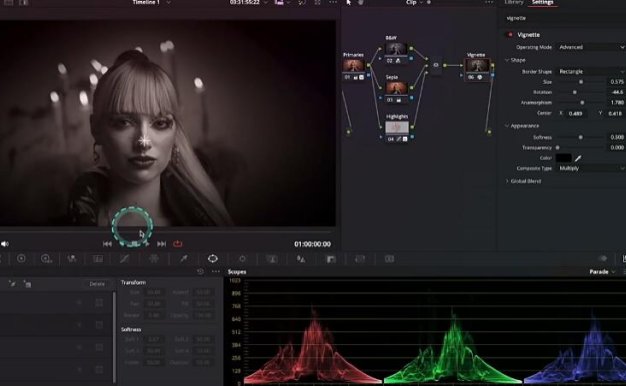
Task: Select the node graph pointer tool
Action: pos(349,2)
